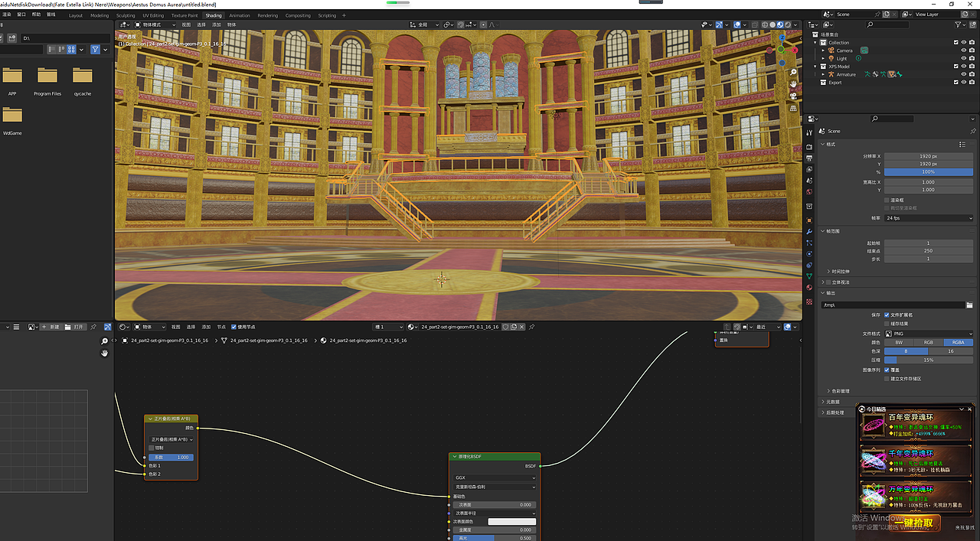Open blend type dropdown on Multiply node
980x541 pixels.
pos(172,439)
